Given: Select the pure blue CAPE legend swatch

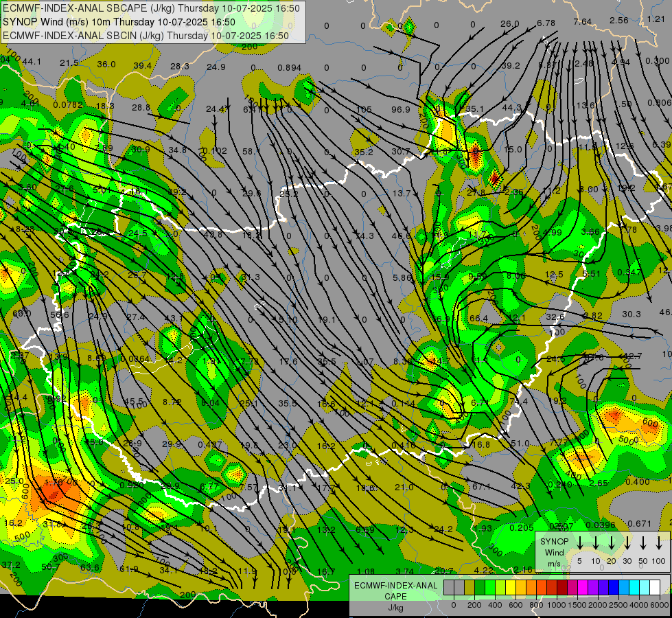Looking at the screenshot, I should [613, 587].
